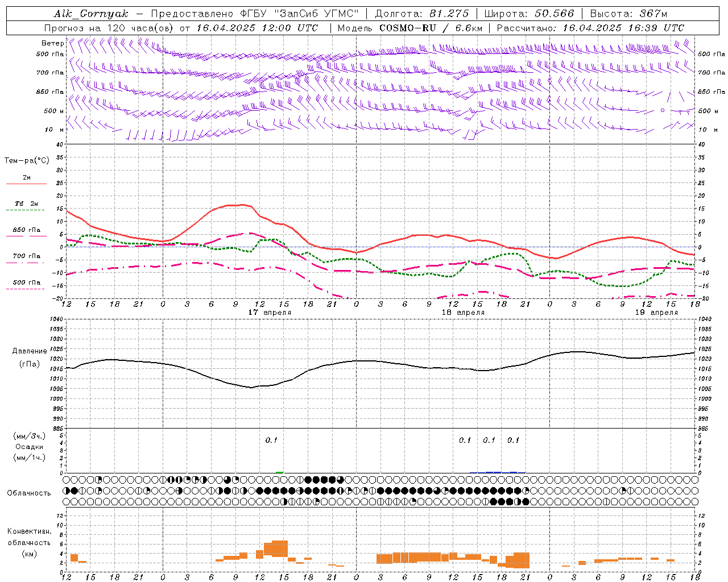Click the '850 гПа' temperature legend entry
728x582 pixels.
click(x=27, y=230)
